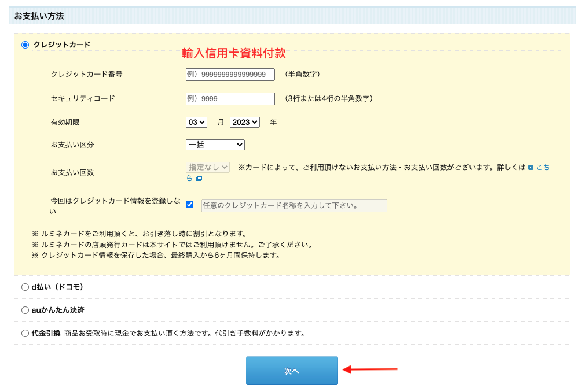587x392 pixels.
Task: Uncheck the credit card 登録しない checkbox
Action: [x=189, y=205]
